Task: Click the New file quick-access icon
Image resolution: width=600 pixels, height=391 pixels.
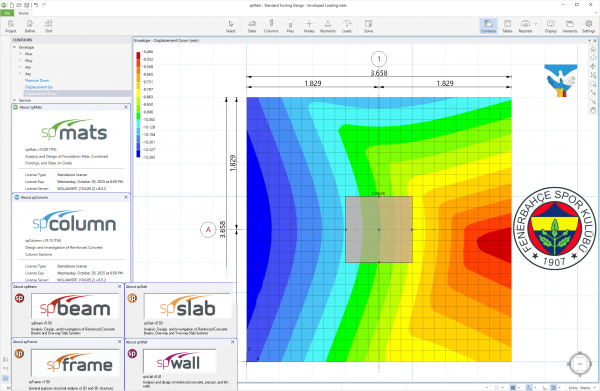Action: click(x=12, y=5)
